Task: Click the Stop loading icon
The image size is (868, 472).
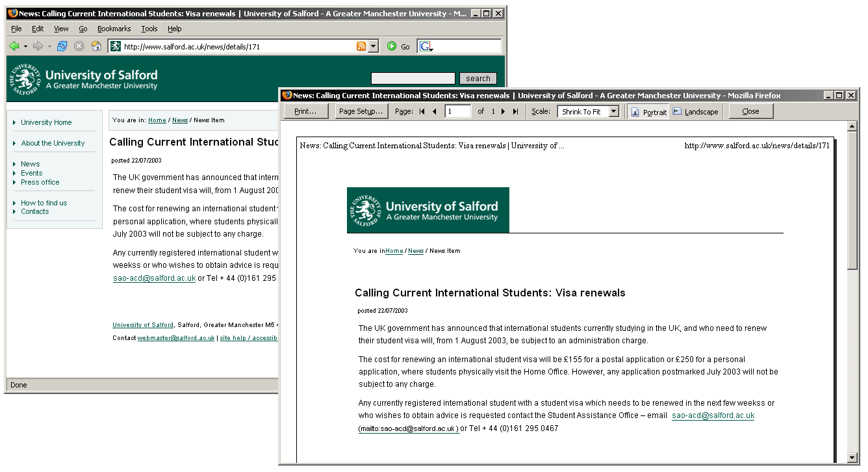Action: point(79,46)
